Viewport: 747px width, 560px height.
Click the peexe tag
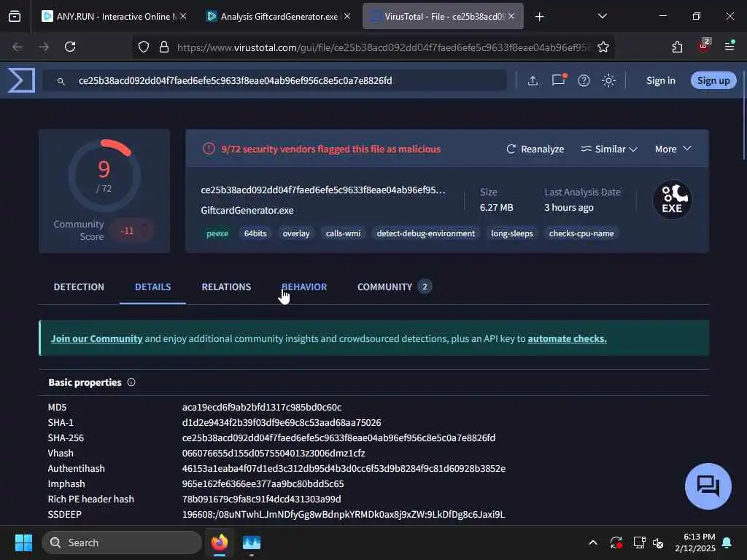[x=217, y=233]
